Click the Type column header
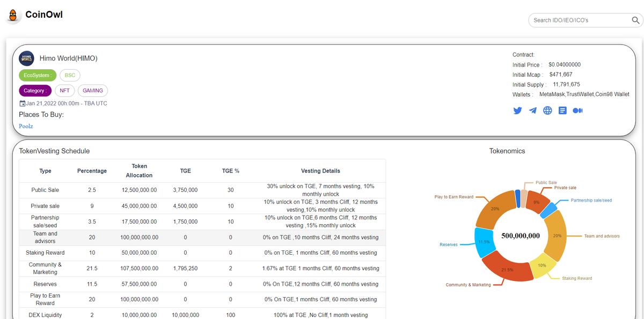The width and height of the screenshot is (644, 319). click(46, 171)
